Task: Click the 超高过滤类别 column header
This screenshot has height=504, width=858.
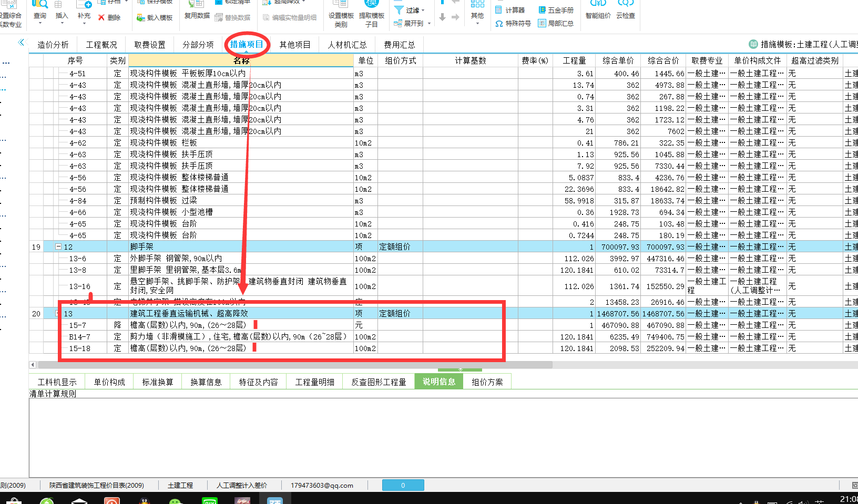Action: pos(815,60)
